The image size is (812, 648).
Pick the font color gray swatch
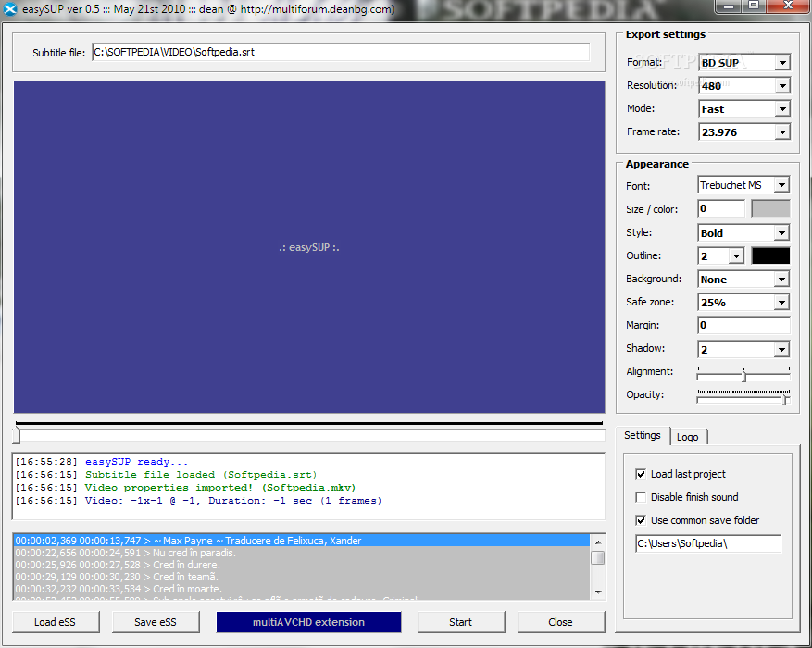click(x=770, y=208)
